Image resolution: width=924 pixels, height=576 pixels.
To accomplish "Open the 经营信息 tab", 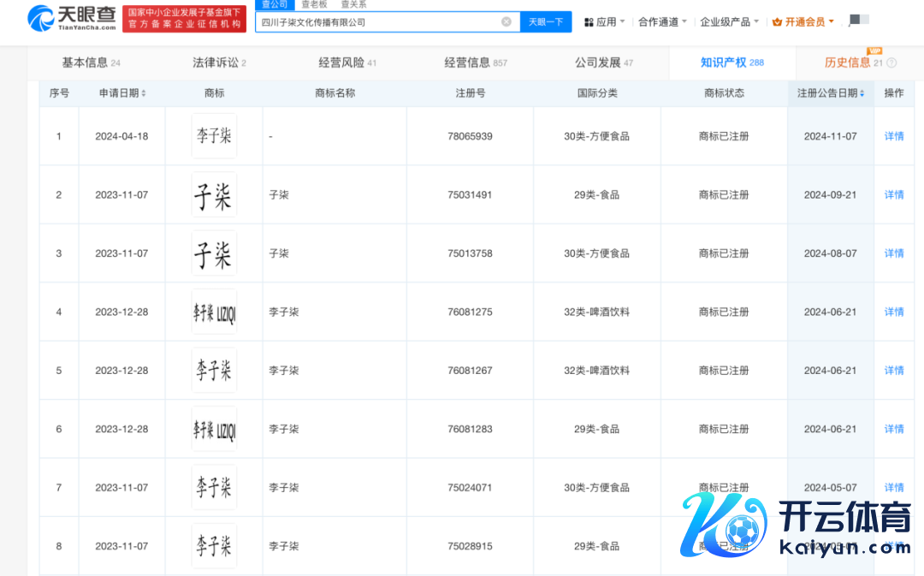I will [x=476, y=62].
